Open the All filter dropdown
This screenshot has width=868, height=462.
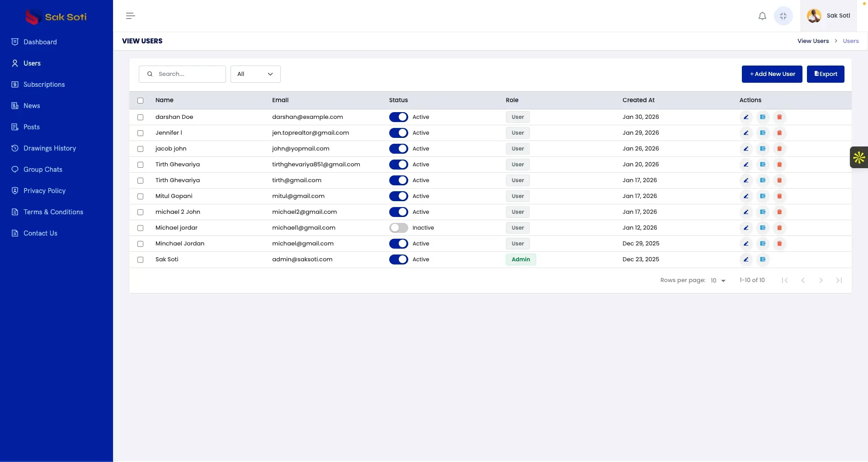tap(255, 74)
